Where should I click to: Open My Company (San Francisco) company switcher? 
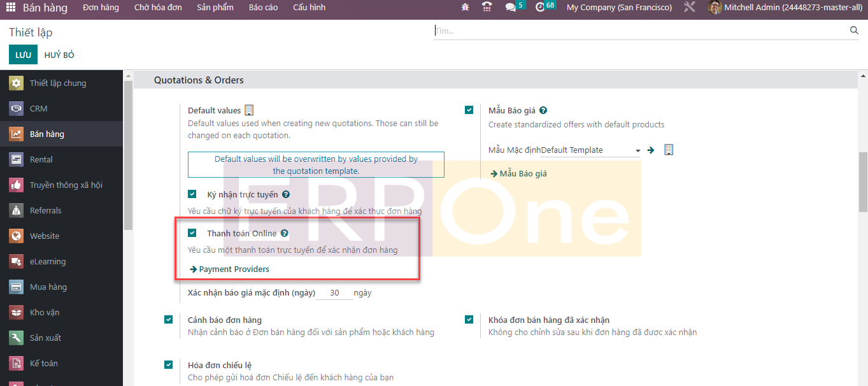pos(619,8)
